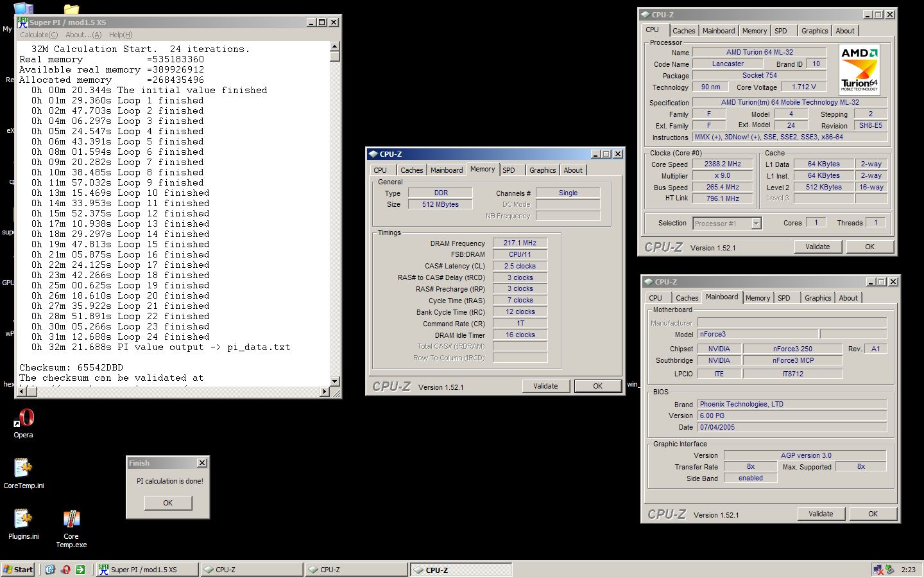The width and height of the screenshot is (924, 578).
Task: Click Validate in the Mainboard CPU-Z window
Action: point(821,514)
